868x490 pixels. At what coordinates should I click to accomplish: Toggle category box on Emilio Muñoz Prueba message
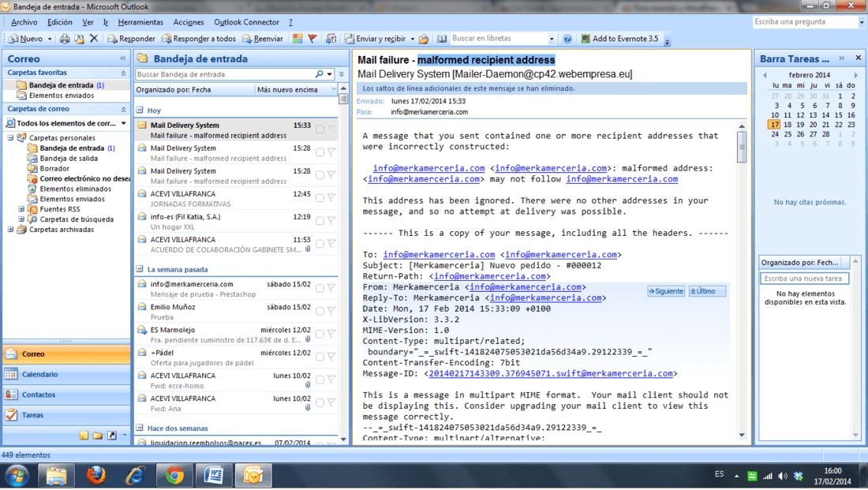(x=320, y=311)
